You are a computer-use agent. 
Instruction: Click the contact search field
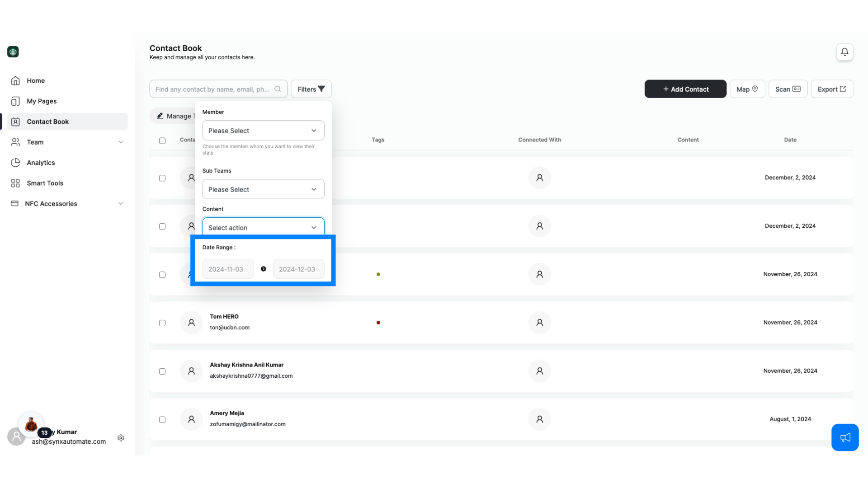tap(218, 89)
